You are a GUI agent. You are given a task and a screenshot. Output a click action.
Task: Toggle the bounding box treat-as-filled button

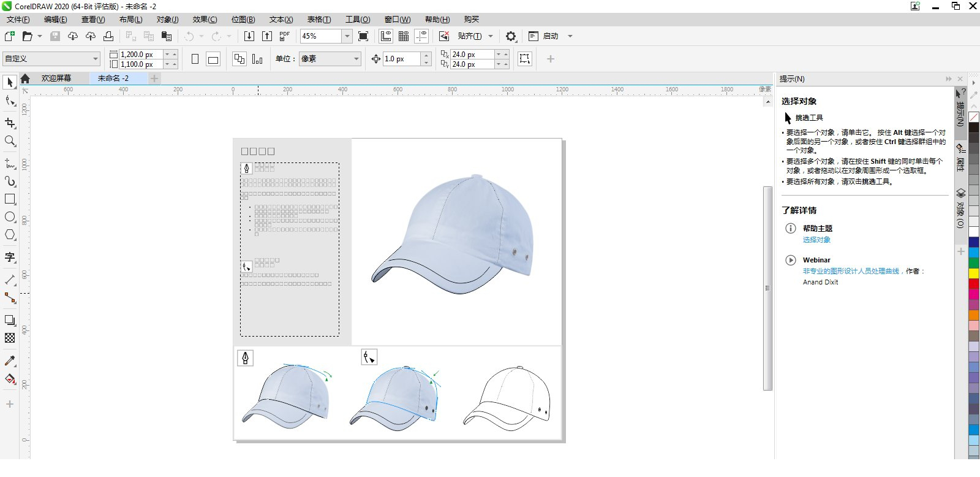point(525,59)
